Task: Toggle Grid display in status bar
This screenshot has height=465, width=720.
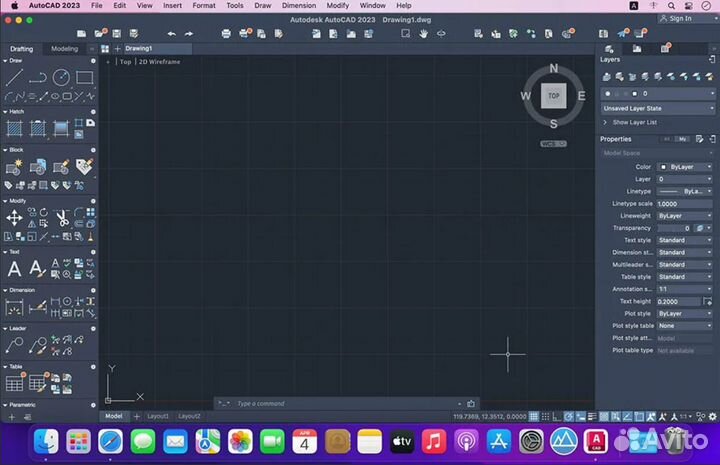Action: [534, 416]
